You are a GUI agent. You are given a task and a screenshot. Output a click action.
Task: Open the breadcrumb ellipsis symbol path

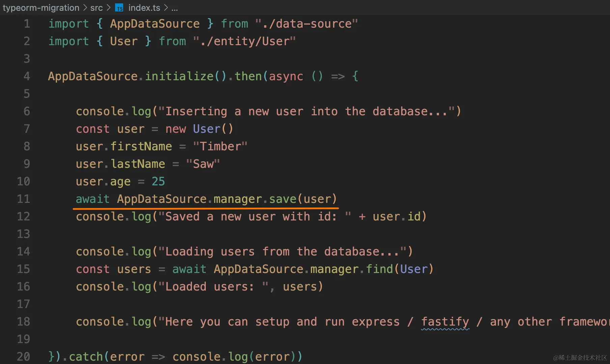(174, 8)
